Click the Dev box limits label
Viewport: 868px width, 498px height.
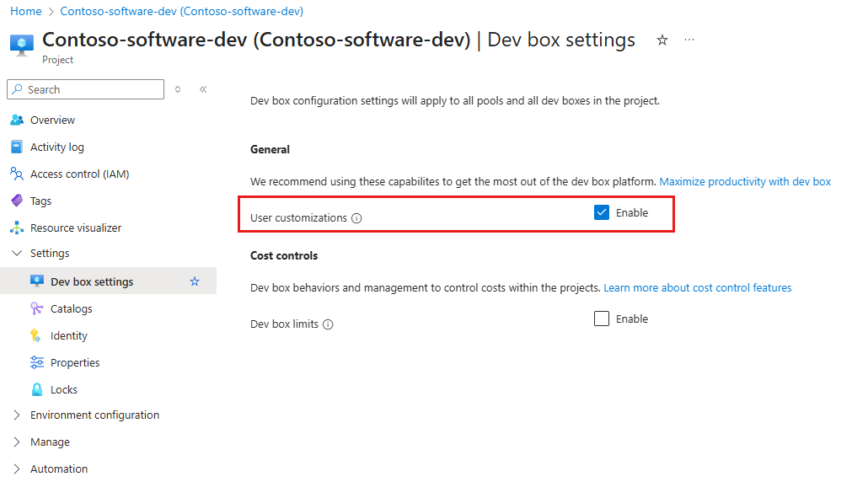[x=284, y=324]
